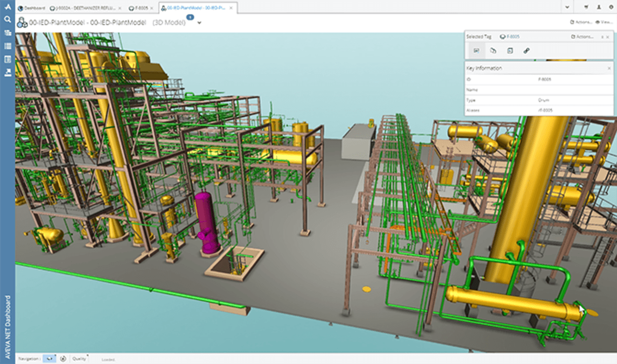
Task: Click the orbit navigation icon in bottom toolbar
Action: pos(64,358)
